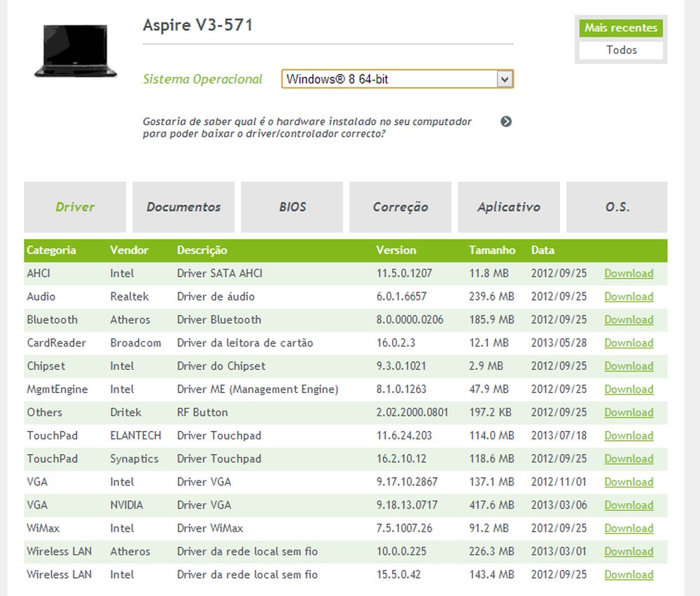The height and width of the screenshot is (596, 700).
Task: Download the Intel SATA AHCI driver
Action: [x=628, y=273]
